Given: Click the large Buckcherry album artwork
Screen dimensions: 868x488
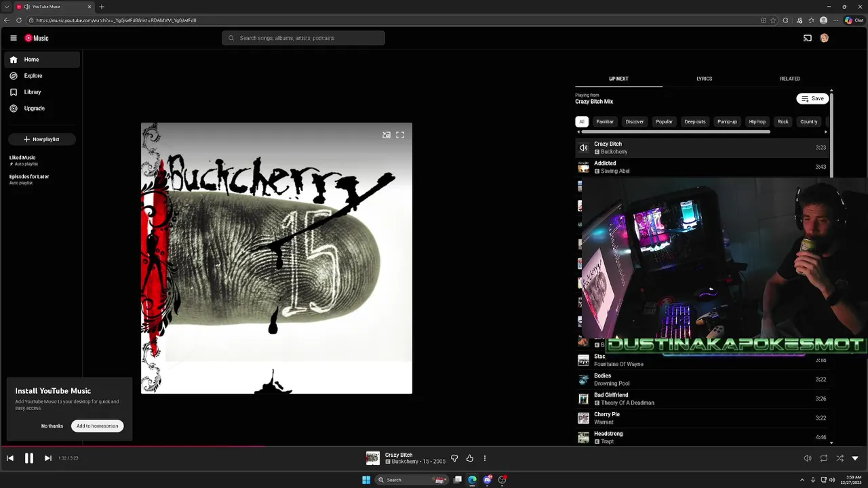Looking at the screenshot, I should click(x=277, y=258).
